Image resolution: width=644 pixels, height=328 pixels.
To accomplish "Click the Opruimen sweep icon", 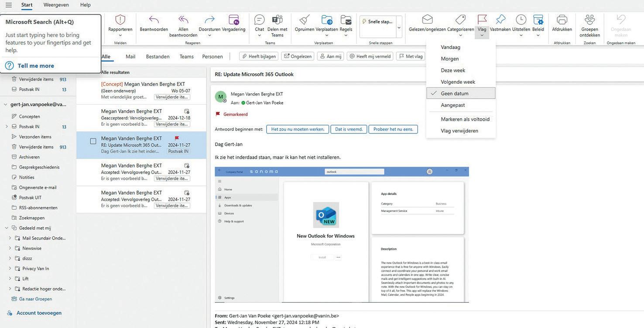I will coord(304,20).
